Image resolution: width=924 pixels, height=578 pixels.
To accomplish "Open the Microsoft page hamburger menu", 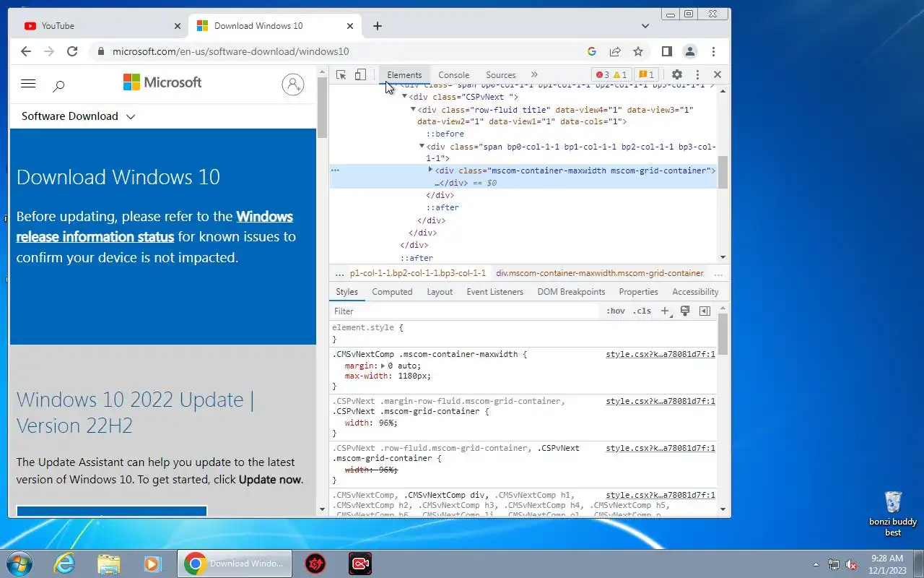I will [x=28, y=84].
